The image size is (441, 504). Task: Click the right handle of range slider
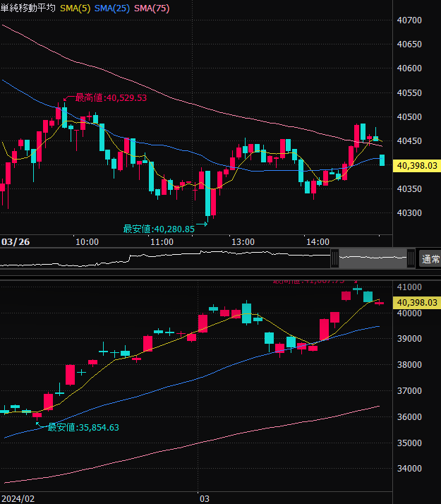click(411, 258)
